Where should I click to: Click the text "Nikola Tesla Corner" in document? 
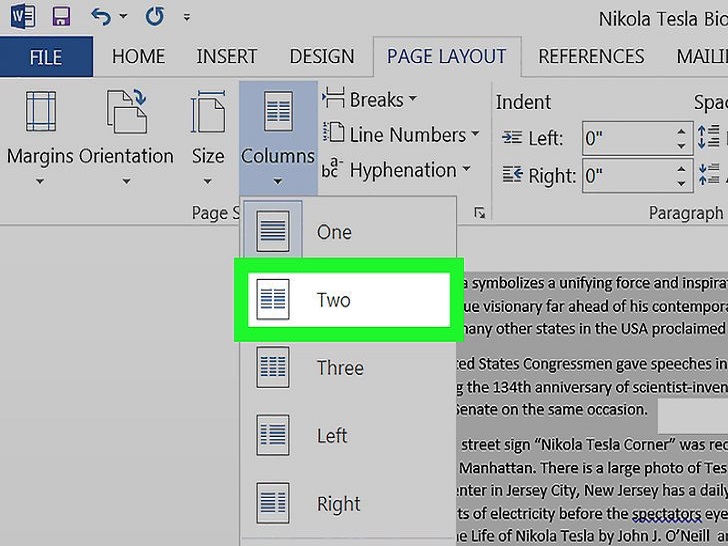click(606, 444)
